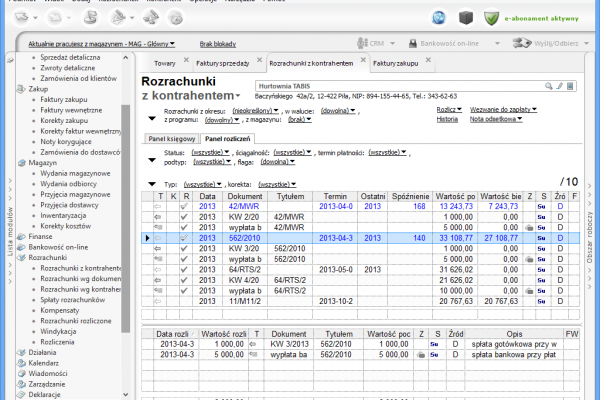Click the search icon in contractor field
Image resolution: width=600 pixels, height=400 pixels.
549,87
